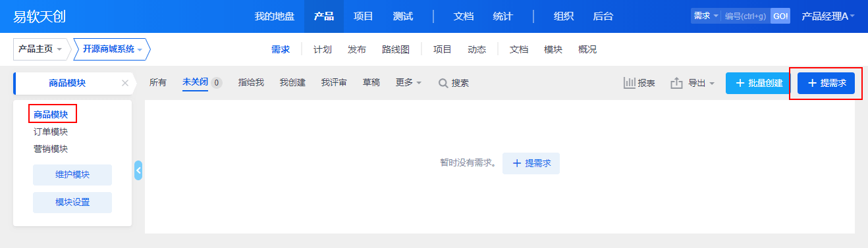Open the 需求 search type dropdown
This screenshot has height=248, width=868.
click(706, 16)
